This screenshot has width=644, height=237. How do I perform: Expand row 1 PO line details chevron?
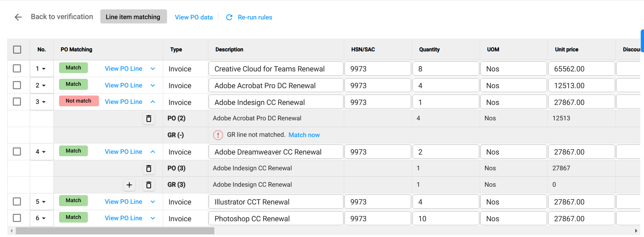coord(153,69)
